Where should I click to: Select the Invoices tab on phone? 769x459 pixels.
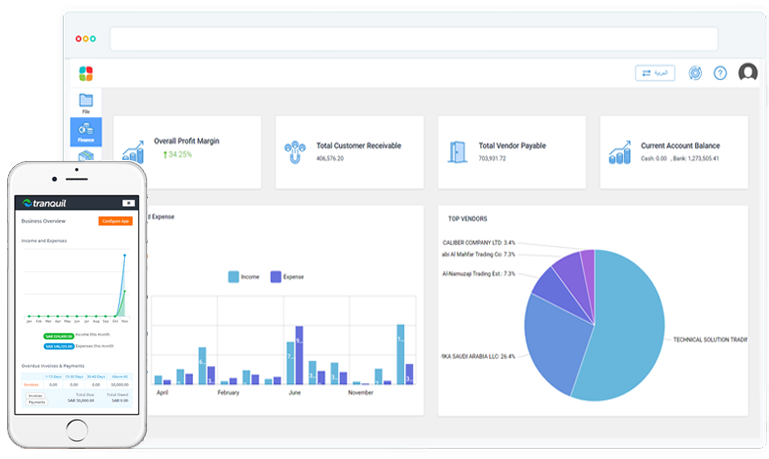(x=34, y=395)
